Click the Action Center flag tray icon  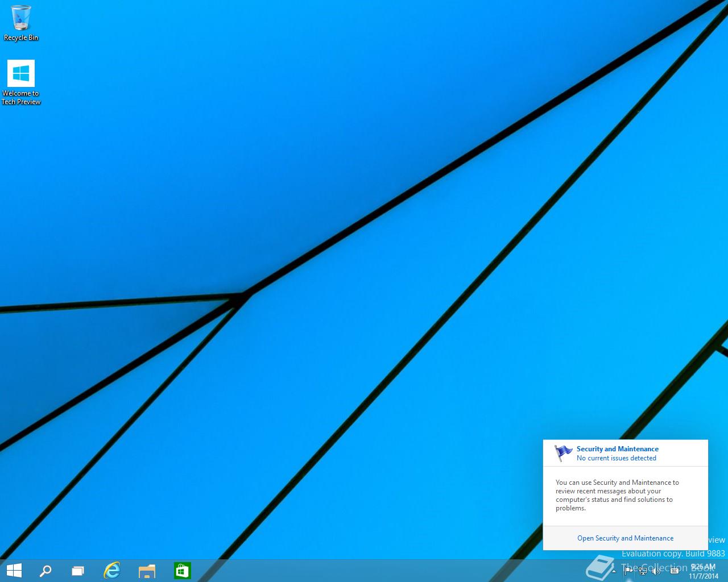coord(628,571)
